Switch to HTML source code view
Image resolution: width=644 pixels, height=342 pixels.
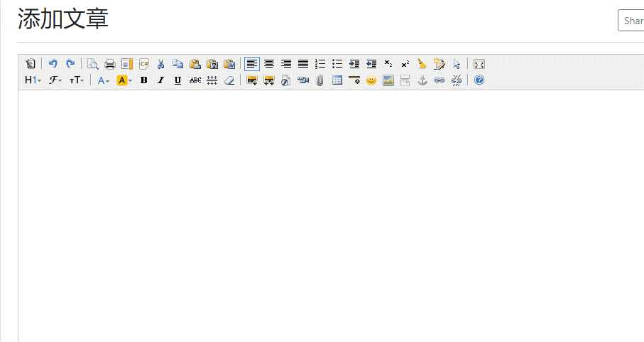point(31,64)
